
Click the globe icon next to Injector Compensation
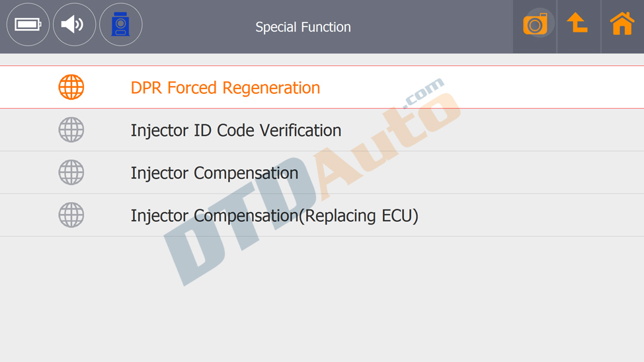[x=71, y=173]
